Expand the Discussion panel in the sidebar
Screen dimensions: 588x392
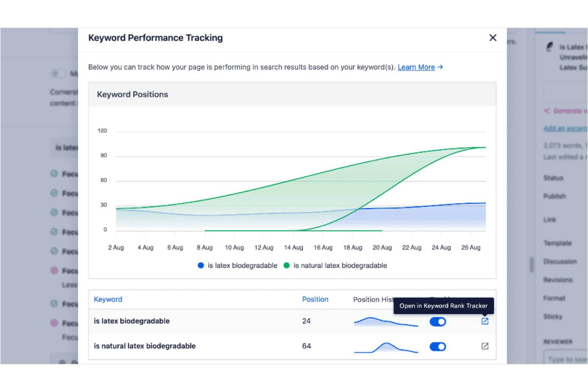pos(561,261)
